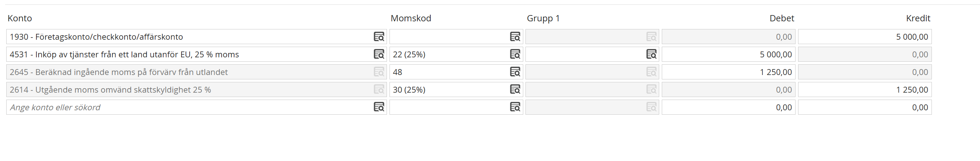
Task: Open Momskod lookup for code 48
Action: [515, 72]
